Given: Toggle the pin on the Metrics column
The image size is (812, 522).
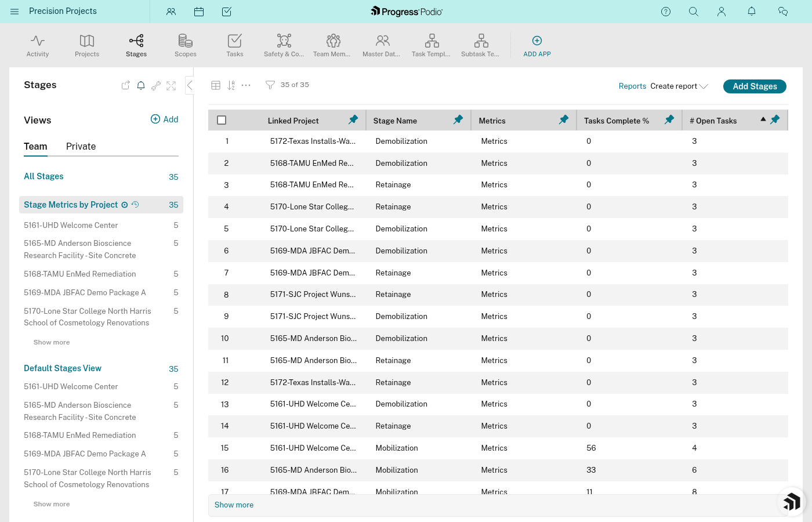Looking at the screenshot, I should (563, 119).
